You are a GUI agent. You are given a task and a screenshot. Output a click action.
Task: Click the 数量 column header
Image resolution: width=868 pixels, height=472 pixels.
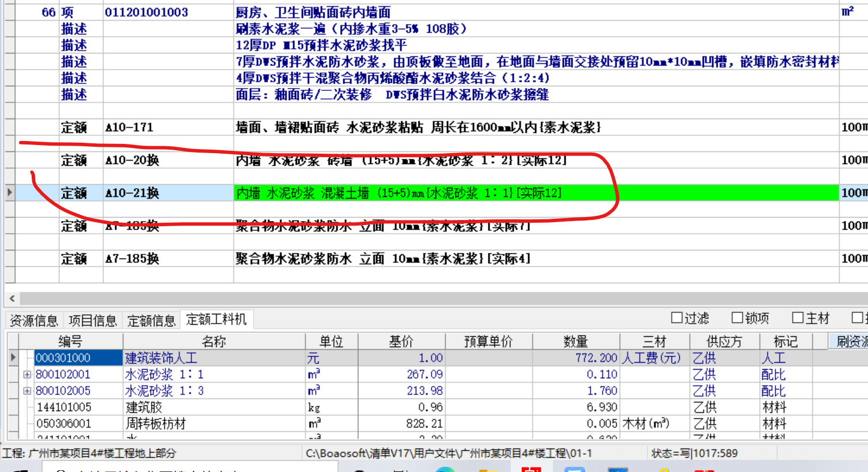coord(576,341)
